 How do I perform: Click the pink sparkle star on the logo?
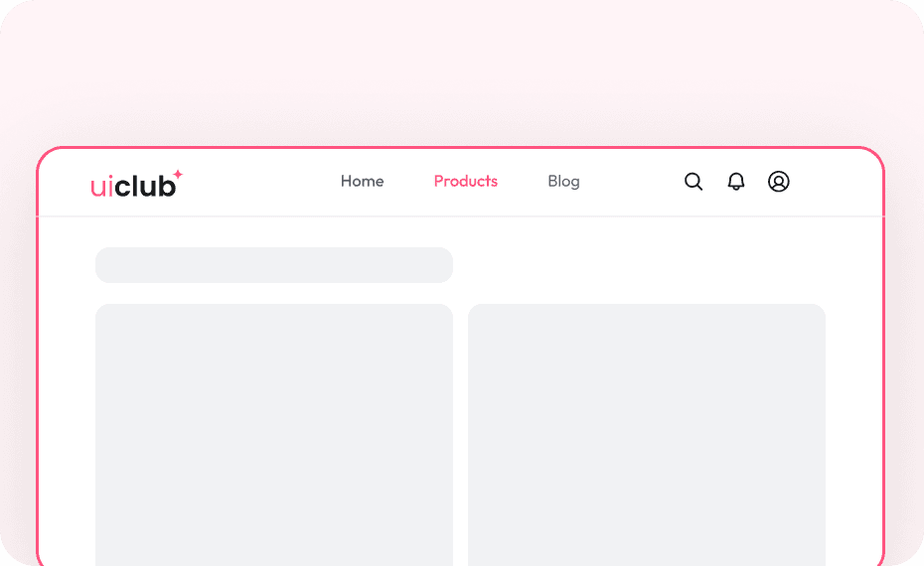(x=178, y=174)
